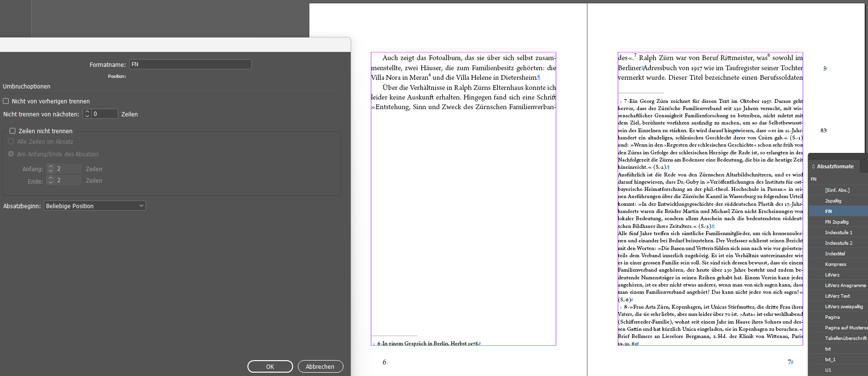Switch to the Absatzformate panel tab

pos(835,166)
